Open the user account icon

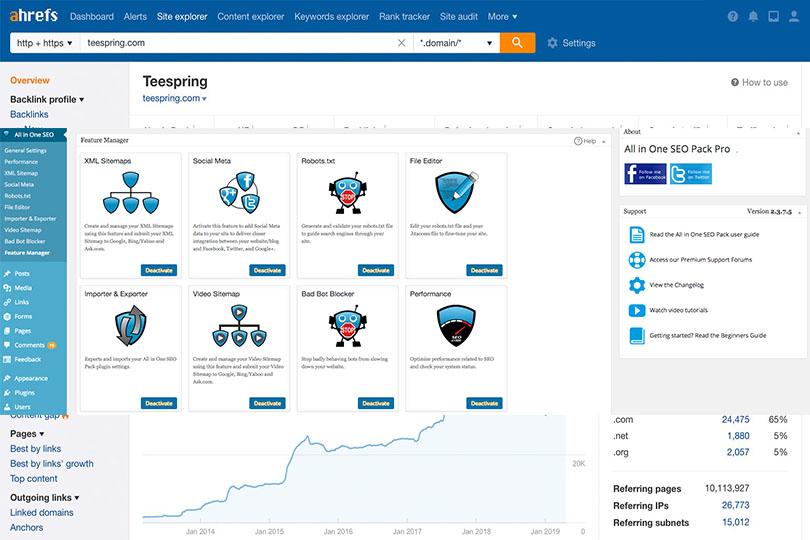pos(794,17)
